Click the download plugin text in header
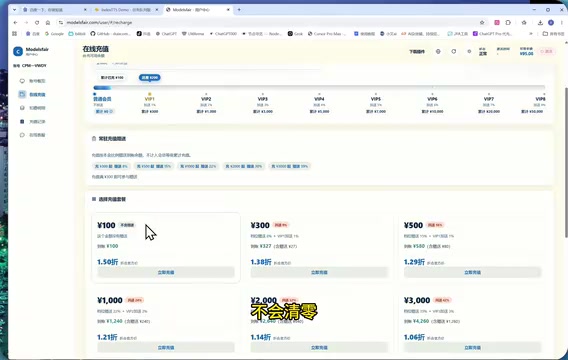This screenshot has width=568, height=360. (x=417, y=52)
